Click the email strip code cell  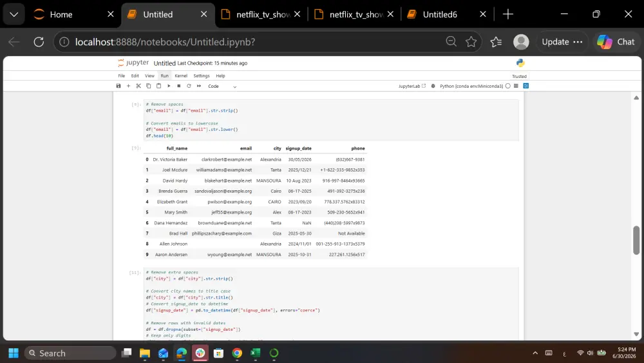click(x=331, y=120)
